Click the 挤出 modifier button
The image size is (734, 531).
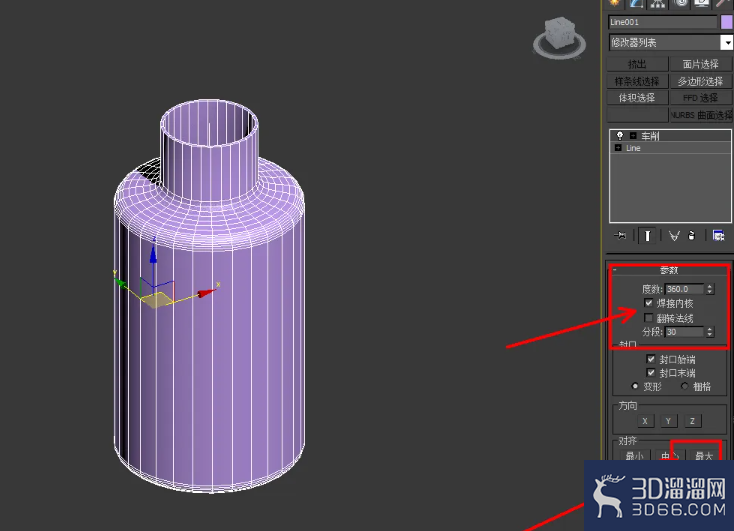click(x=637, y=64)
